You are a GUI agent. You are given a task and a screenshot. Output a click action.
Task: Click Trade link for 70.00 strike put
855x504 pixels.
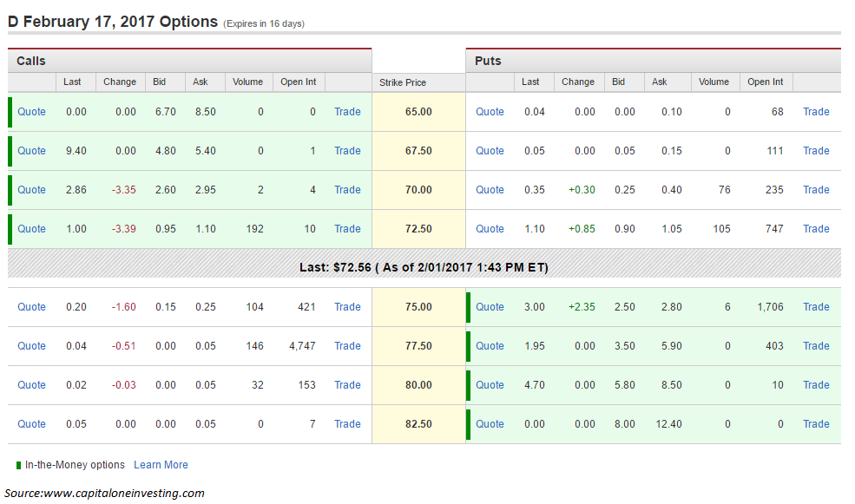816,190
